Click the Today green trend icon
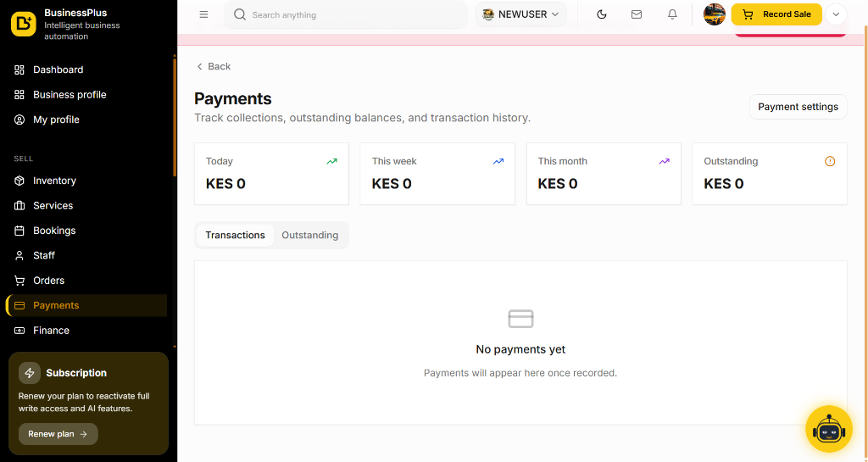The height and width of the screenshot is (462, 868). pyautogui.click(x=331, y=162)
